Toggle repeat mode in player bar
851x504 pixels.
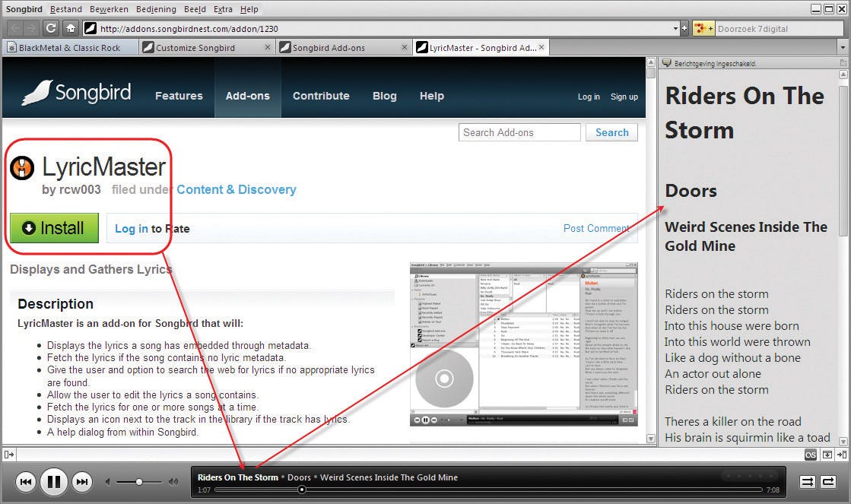[828, 482]
